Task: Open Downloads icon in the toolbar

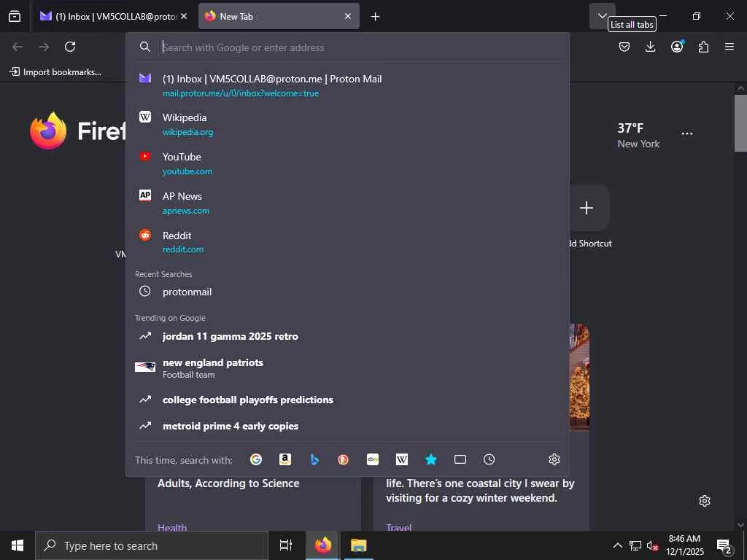Action: click(x=650, y=47)
